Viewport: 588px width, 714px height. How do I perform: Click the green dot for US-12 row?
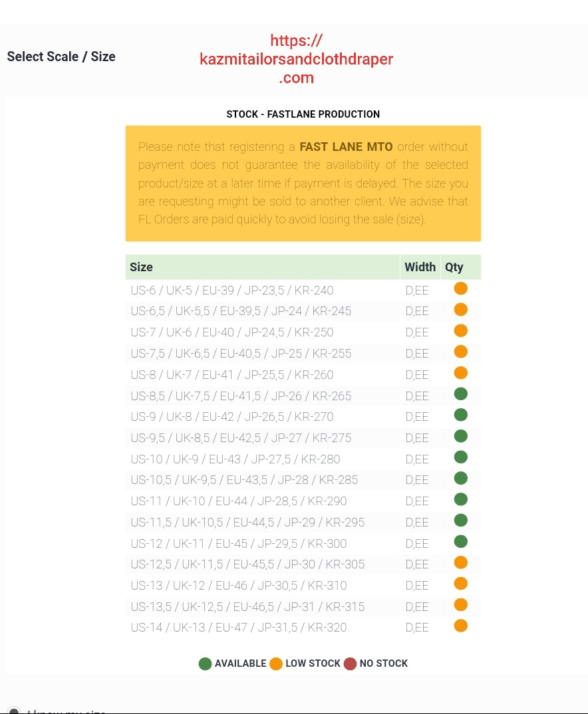(x=460, y=542)
